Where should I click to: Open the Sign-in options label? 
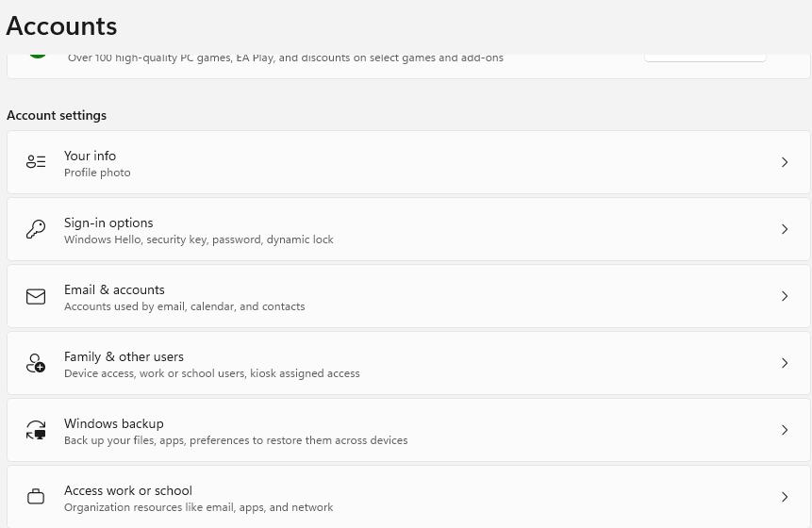click(x=108, y=223)
